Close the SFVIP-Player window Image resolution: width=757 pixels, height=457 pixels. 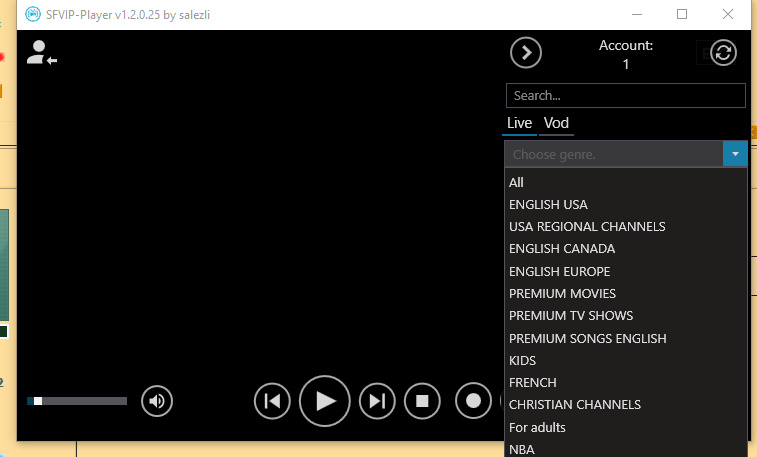pos(728,14)
